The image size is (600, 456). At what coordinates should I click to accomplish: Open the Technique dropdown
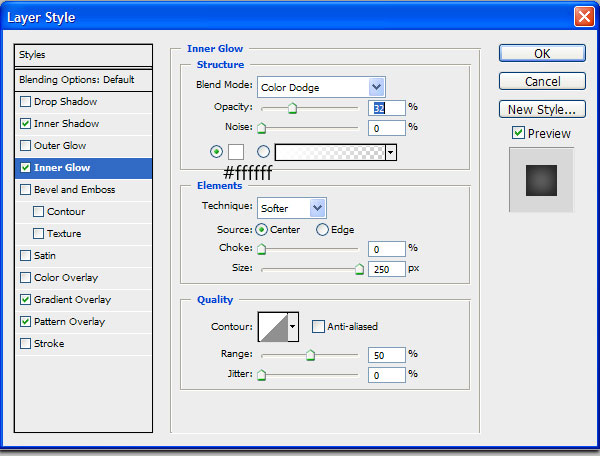pyautogui.click(x=292, y=208)
